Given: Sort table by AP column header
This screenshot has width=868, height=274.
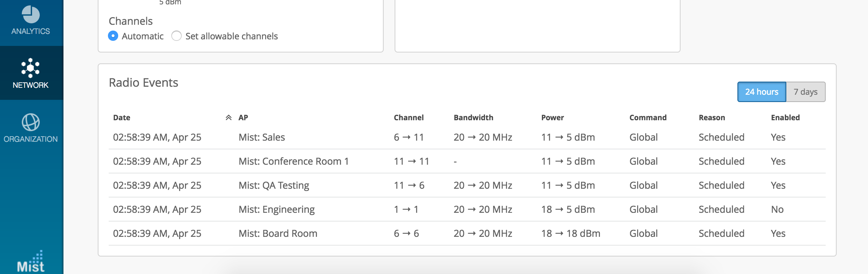Looking at the screenshot, I should (243, 118).
